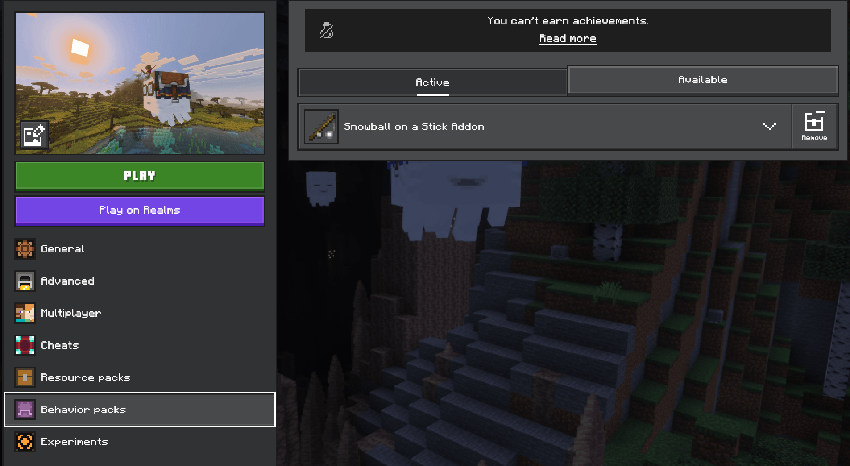This screenshot has height=466, width=850.
Task: Open the Experiments section
Action: 140,442
